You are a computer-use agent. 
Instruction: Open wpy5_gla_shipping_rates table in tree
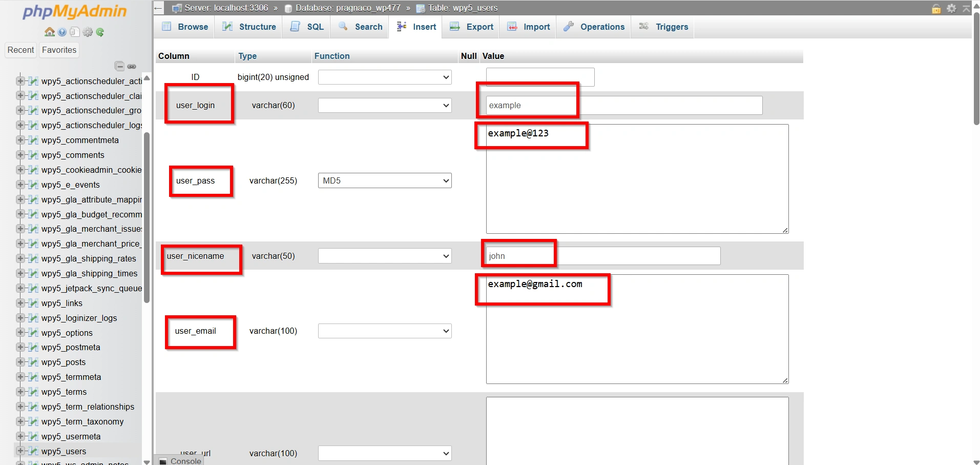coord(89,258)
